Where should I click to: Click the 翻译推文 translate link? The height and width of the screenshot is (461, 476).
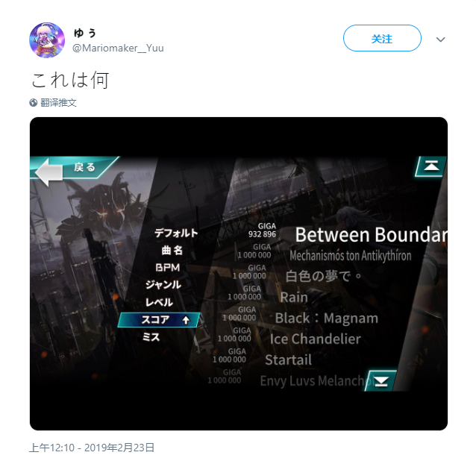click(58, 103)
